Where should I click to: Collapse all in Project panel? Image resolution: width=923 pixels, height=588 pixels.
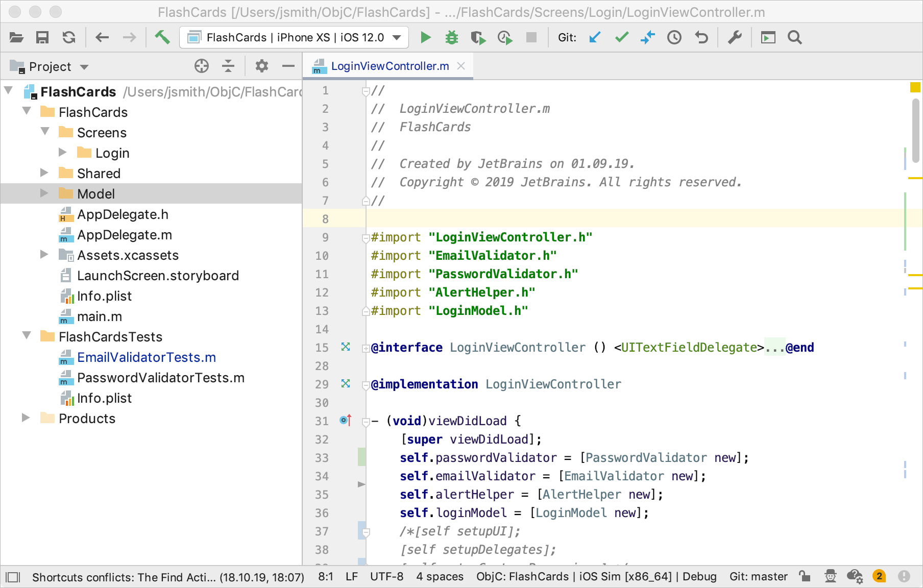click(228, 66)
